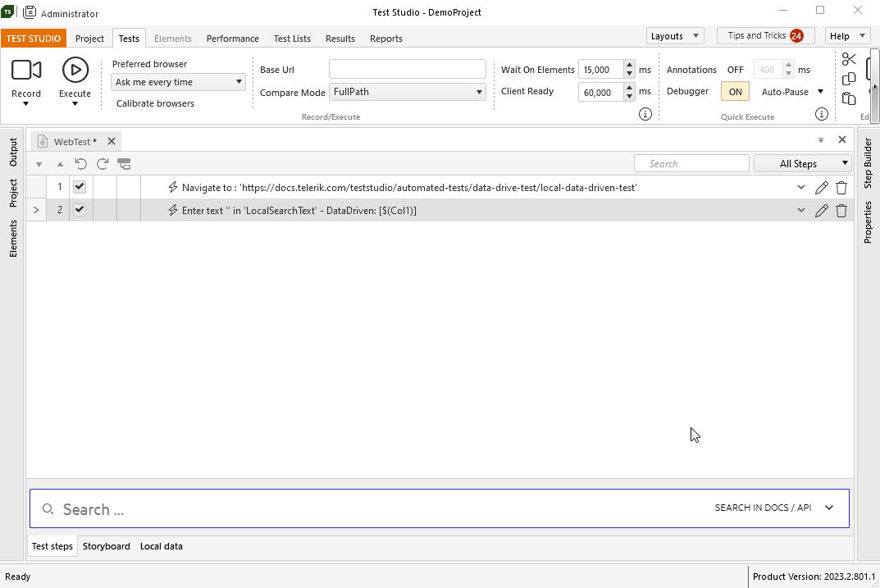Image resolution: width=880 pixels, height=588 pixels.
Task: Click the steps Search field
Action: click(x=691, y=163)
